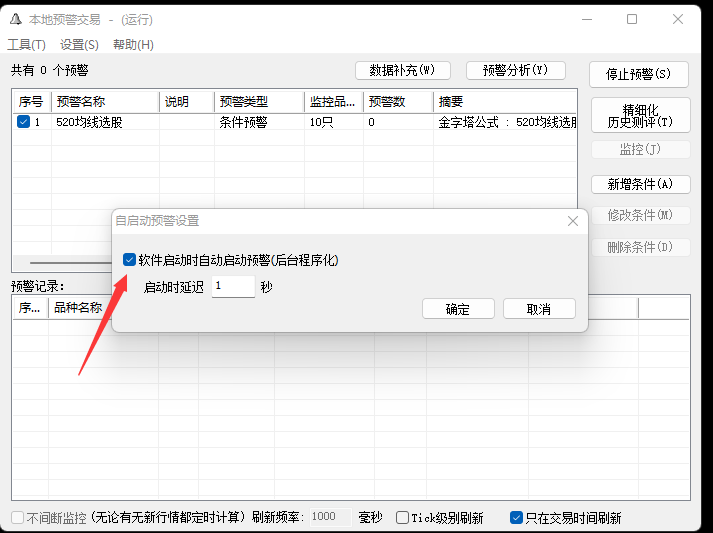713x533 pixels.
Task: Open the 帮助(H) menu
Action: coord(133,45)
